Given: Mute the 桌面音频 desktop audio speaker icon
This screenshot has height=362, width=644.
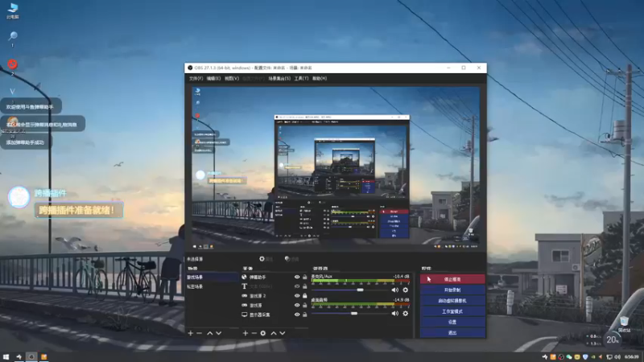Looking at the screenshot, I should [395, 314].
